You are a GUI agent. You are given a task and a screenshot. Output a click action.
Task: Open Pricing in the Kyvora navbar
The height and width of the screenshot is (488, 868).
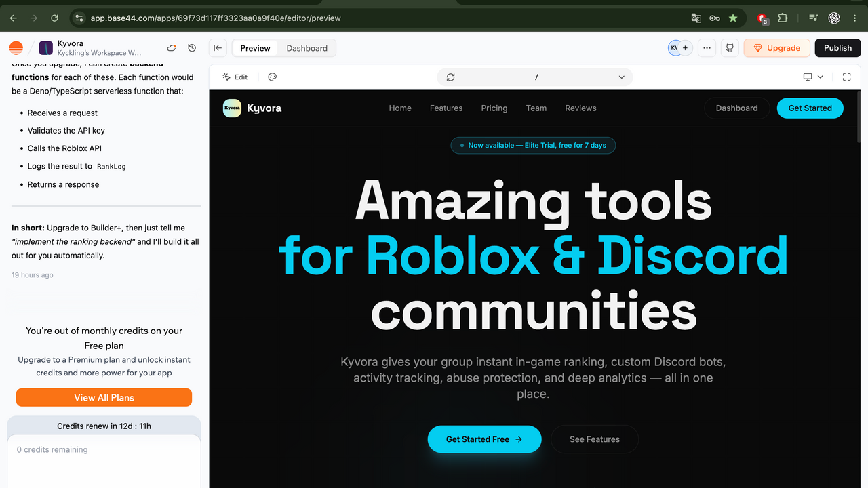(494, 108)
